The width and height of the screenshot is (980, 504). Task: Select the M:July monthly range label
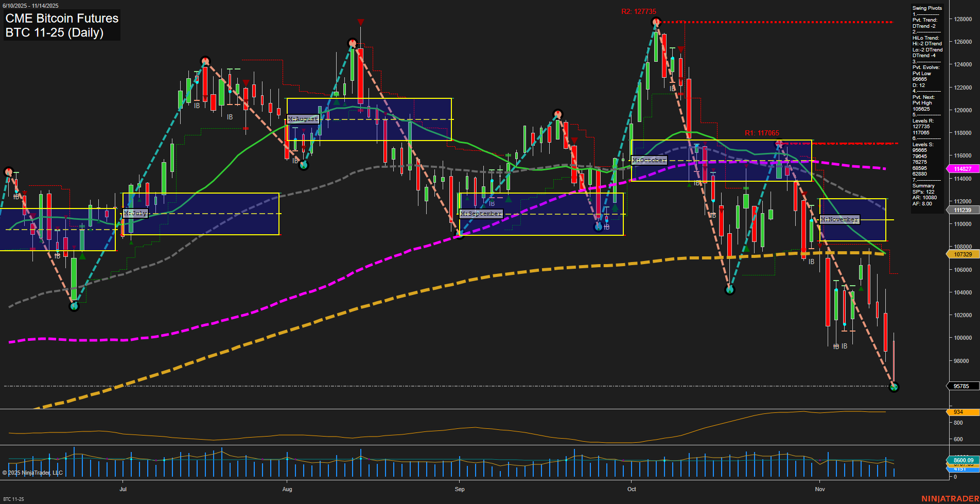135,213
